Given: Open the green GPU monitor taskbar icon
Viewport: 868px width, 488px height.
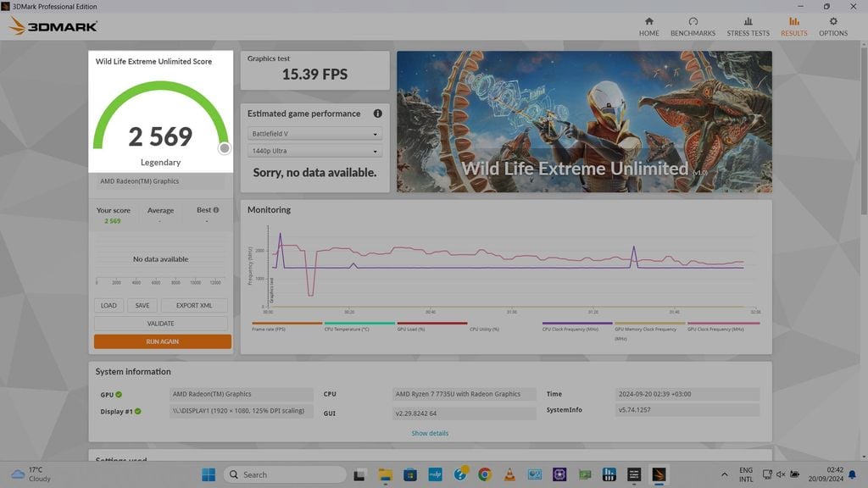Looking at the screenshot, I should [x=585, y=474].
